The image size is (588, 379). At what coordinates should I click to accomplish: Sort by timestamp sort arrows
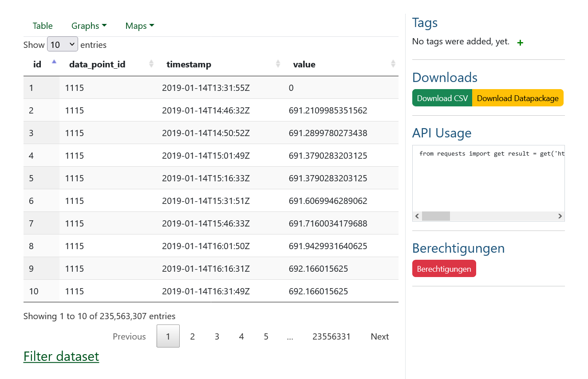(x=278, y=64)
